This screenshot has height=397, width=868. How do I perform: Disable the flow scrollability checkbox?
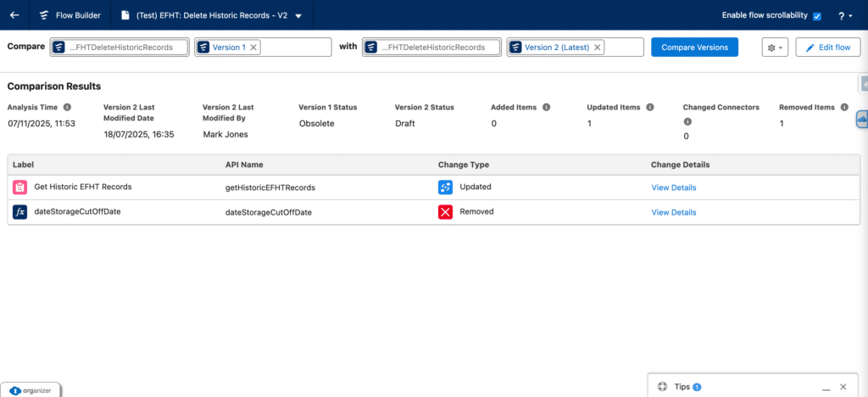(817, 16)
